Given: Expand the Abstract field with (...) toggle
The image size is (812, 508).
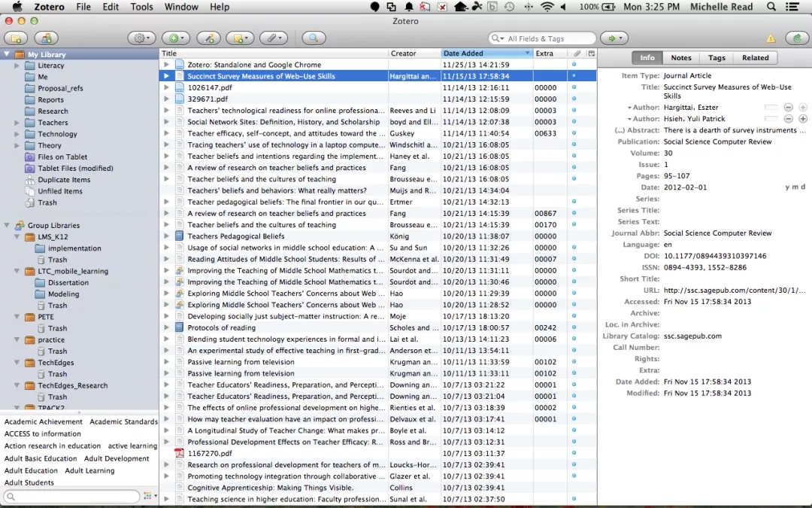Looking at the screenshot, I should pos(620,130).
